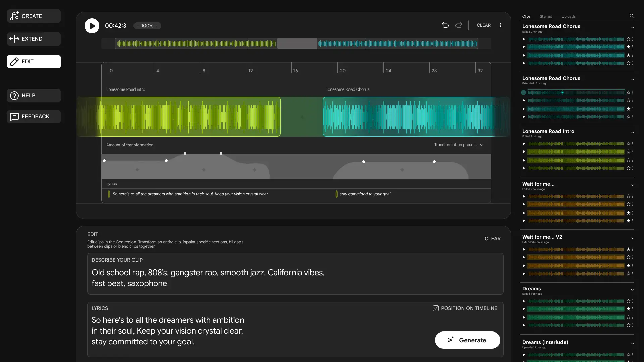This screenshot has width=644, height=362.
Task: Unstar the second Dreams clip
Action: click(x=628, y=309)
